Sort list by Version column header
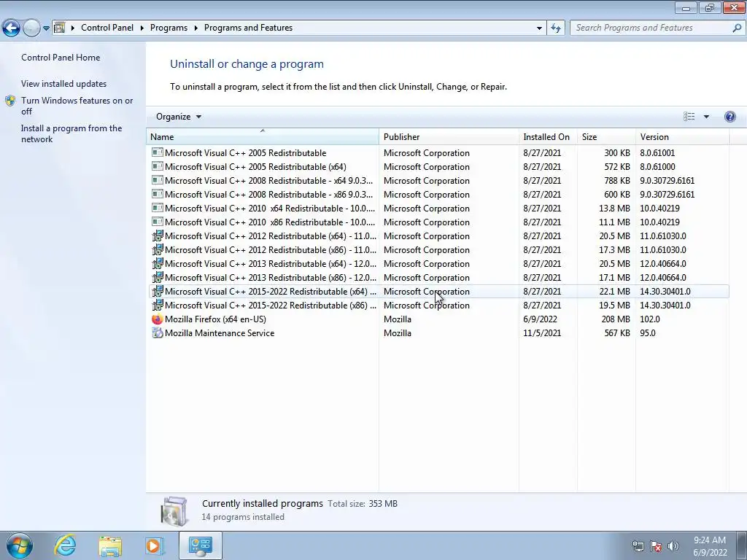747x560 pixels. coord(682,136)
